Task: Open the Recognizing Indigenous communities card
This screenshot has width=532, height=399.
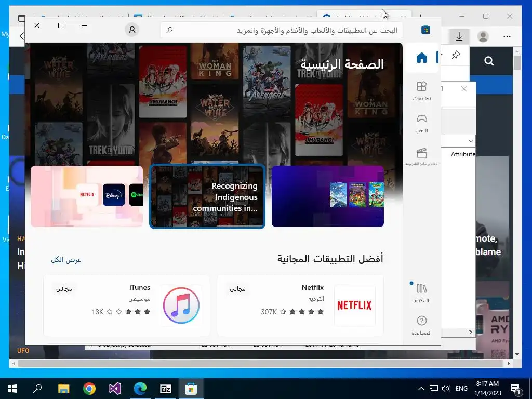Action: pyautogui.click(x=207, y=196)
